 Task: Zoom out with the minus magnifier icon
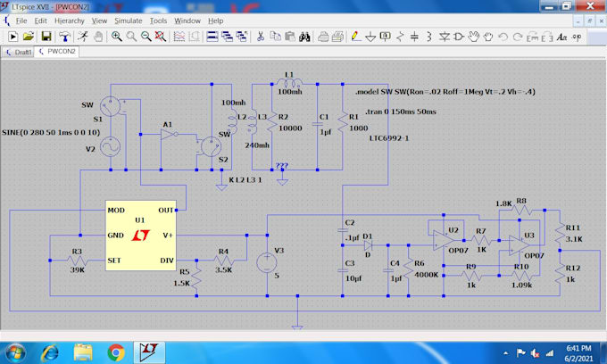tap(146, 37)
